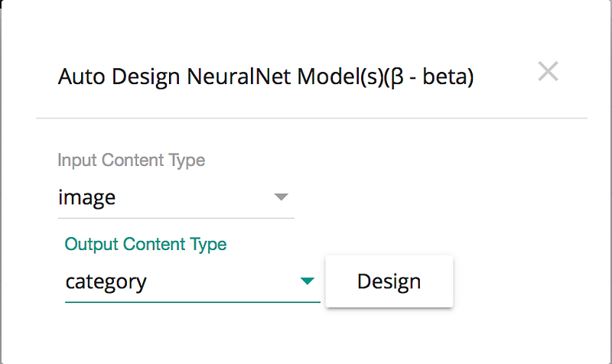
Task: Open the Input Content Type dropdown
Action: [x=176, y=198]
